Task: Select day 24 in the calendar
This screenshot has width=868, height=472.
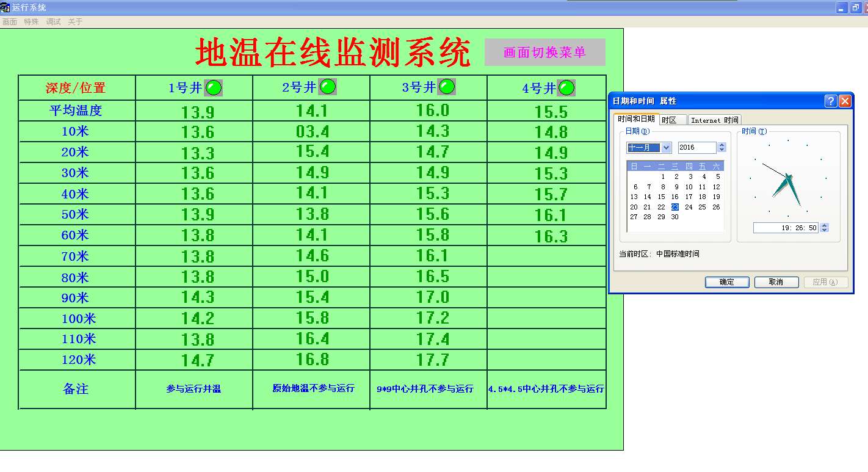Action: pyautogui.click(x=689, y=207)
